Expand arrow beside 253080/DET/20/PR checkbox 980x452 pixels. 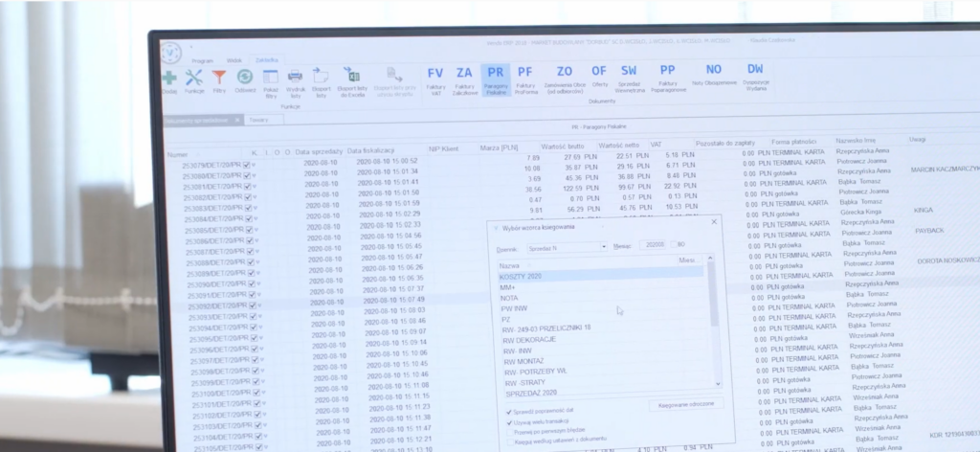click(x=255, y=175)
